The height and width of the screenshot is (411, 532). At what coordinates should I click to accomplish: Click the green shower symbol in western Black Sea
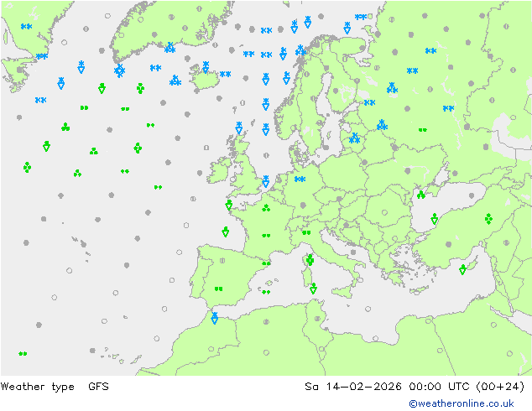pos(435,219)
